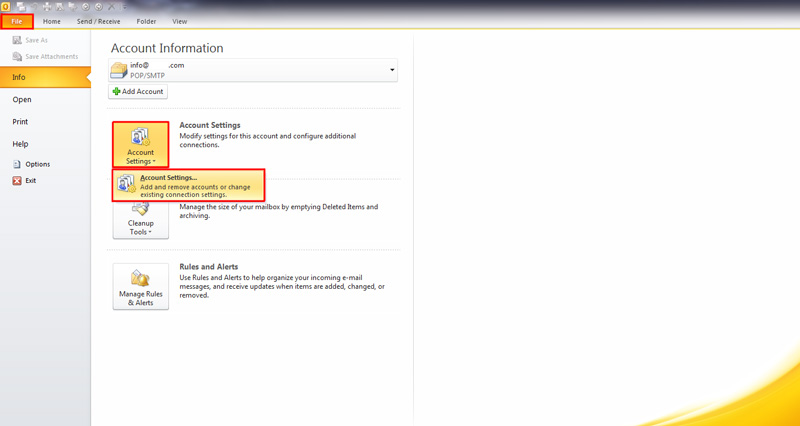Open the File tab
Image resolution: width=800 pixels, height=426 pixels.
(x=17, y=21)
